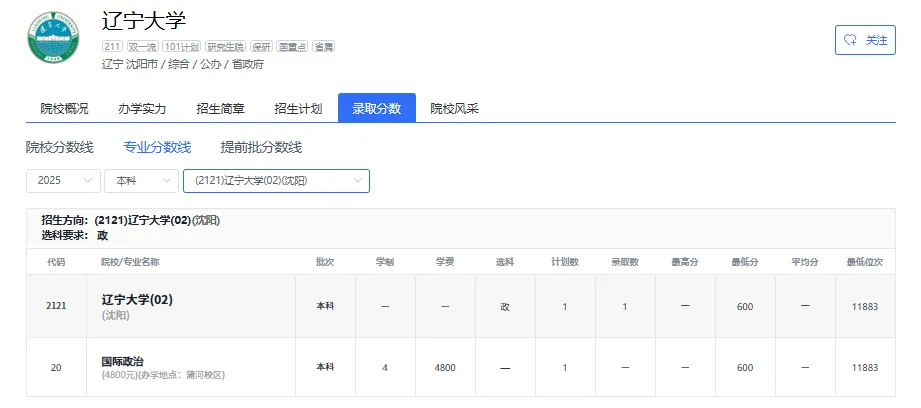Select the 院校分数线 sub-tab
Image resolution: width=921 pixels, height=408 pixels.
(59, 147)
